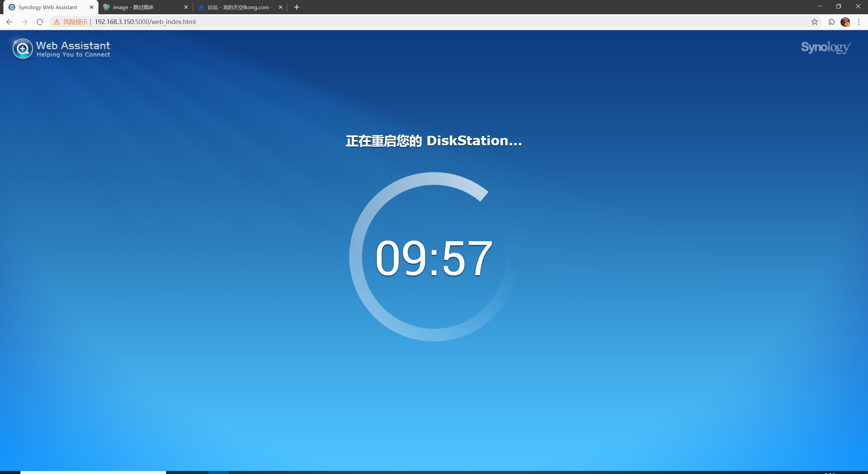Switch to the 论坛 - 龙的天空 tab

(240, 7)
